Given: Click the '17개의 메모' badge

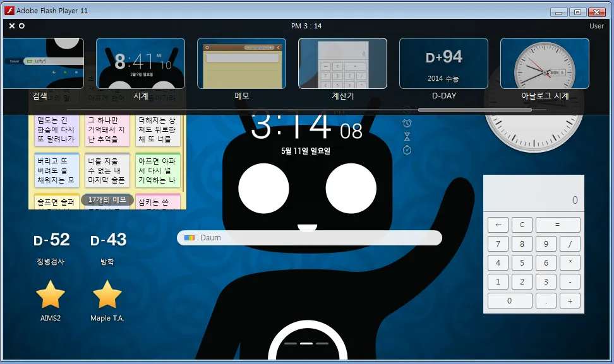Looking at the screenshot, I should click(x=107, y=200).
